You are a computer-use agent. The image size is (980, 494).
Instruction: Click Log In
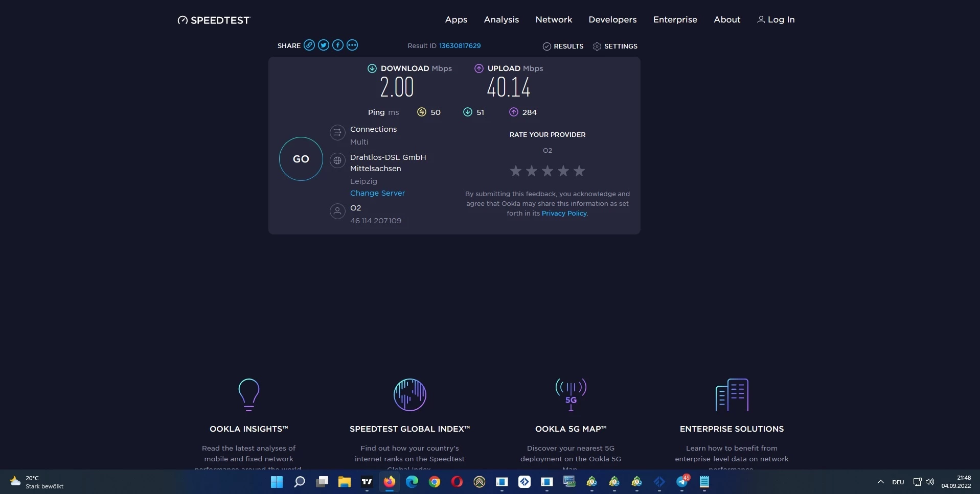coord(776,19)
